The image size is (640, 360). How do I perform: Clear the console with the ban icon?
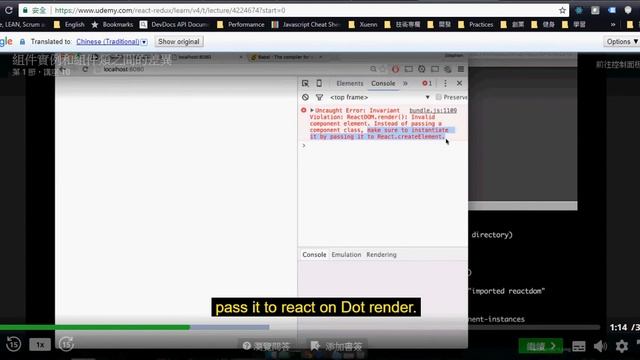tap(305, 97)
